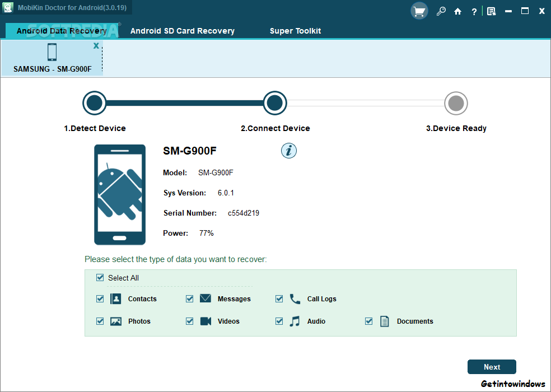Viewport: 551px width, 392px height.
Task: Maximize the MobiKin window
Action: tap(525, 11)
